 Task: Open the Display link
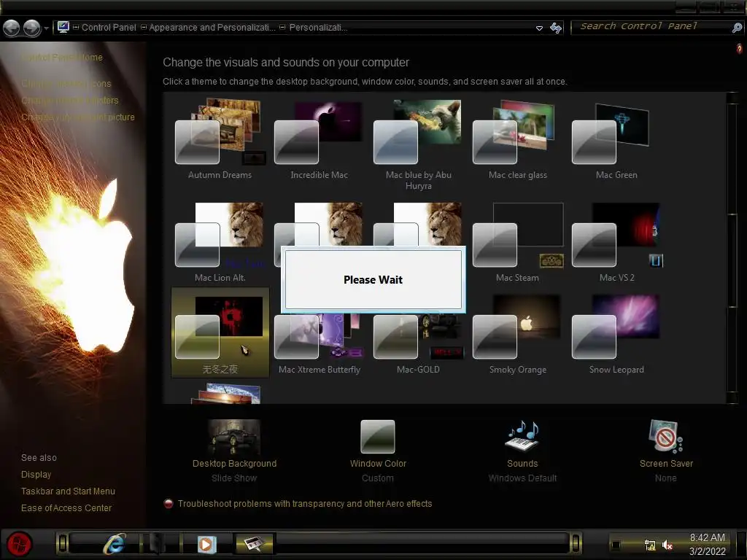[36, 474]
